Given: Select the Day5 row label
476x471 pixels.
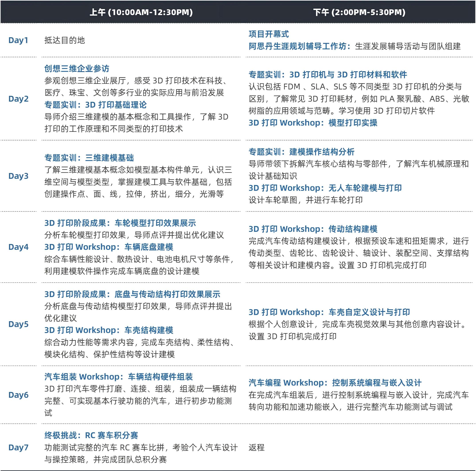Looking at the screenshot, I should (18, 324).
